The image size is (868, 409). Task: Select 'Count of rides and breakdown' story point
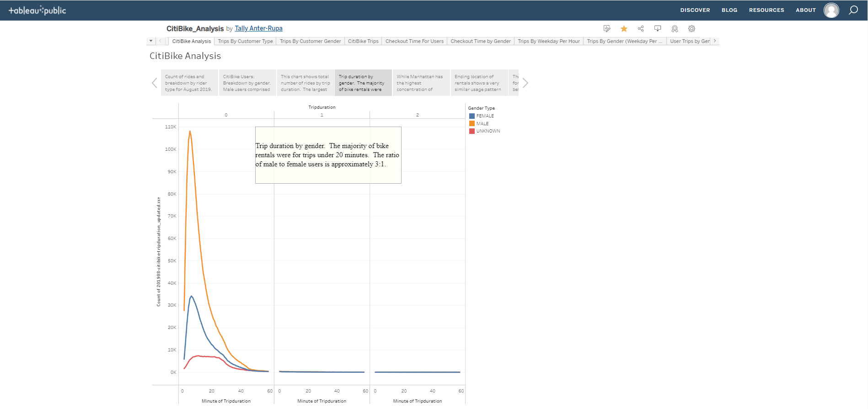pyautogui.click(x=189, y=83)
